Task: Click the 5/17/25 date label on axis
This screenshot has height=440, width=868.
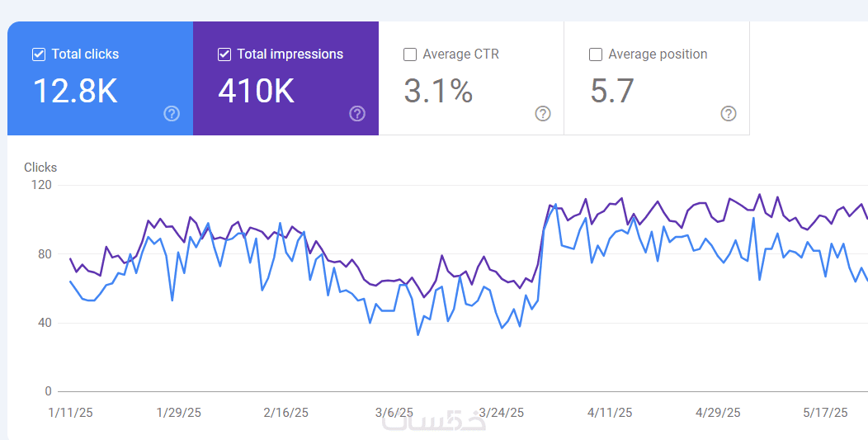Action: click(x=825, y=413)
